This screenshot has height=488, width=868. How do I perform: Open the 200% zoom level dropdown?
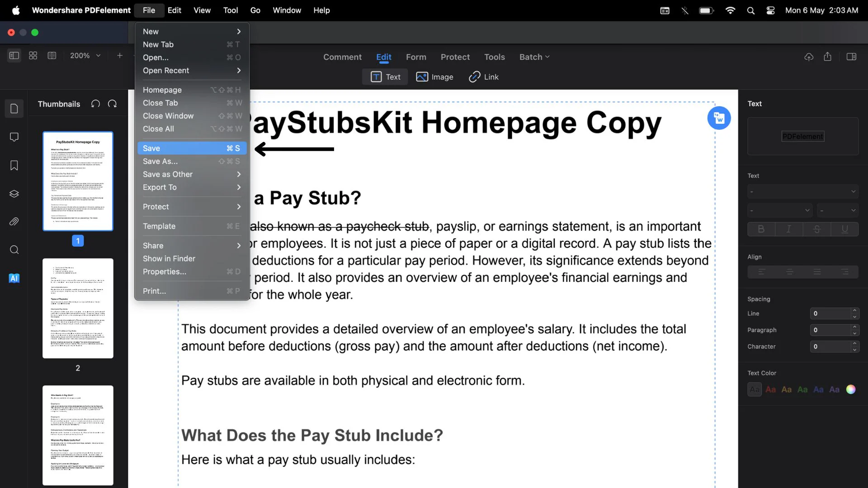85,56
